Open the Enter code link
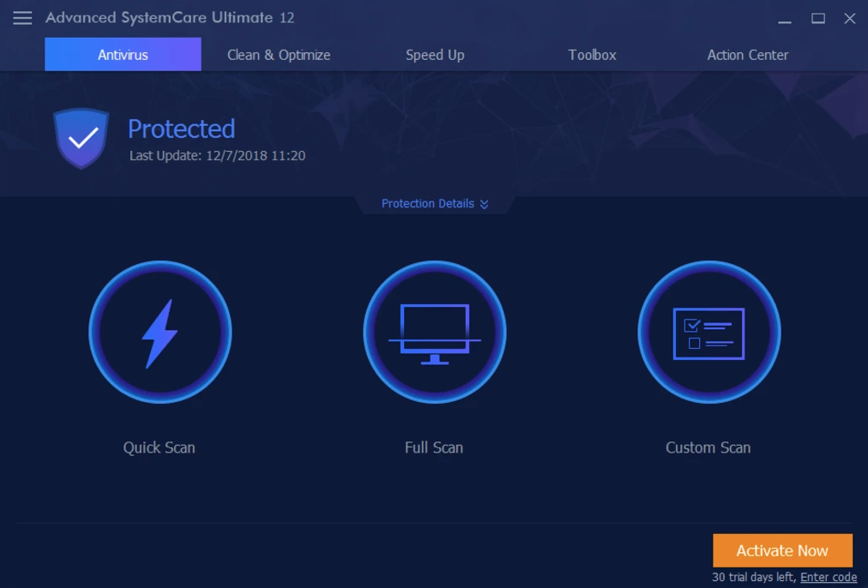 pyautogui.click(x=828, y=578)
